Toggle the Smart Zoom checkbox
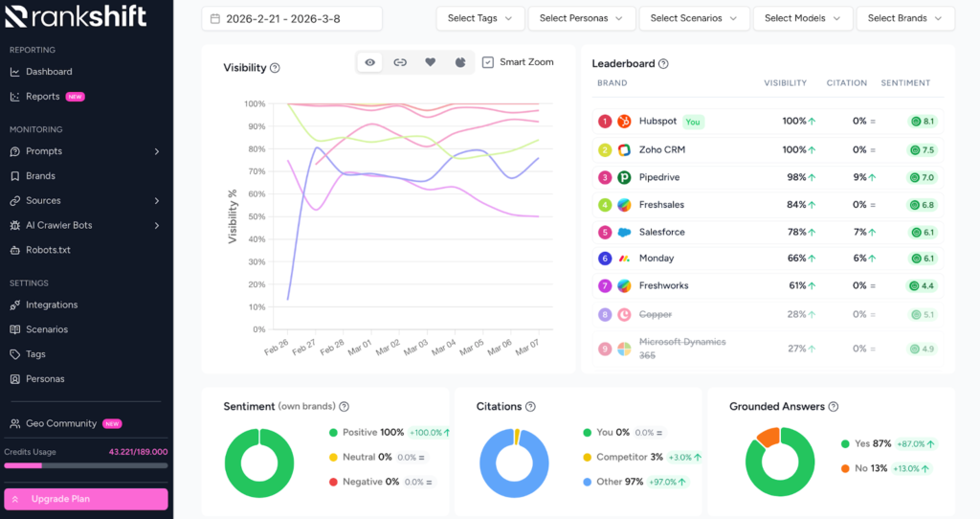The image size is (980, 519). (488, 62)
